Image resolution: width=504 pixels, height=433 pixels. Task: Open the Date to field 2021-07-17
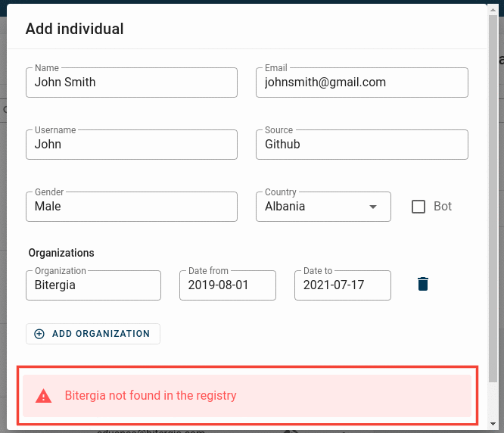pos(343,285)
